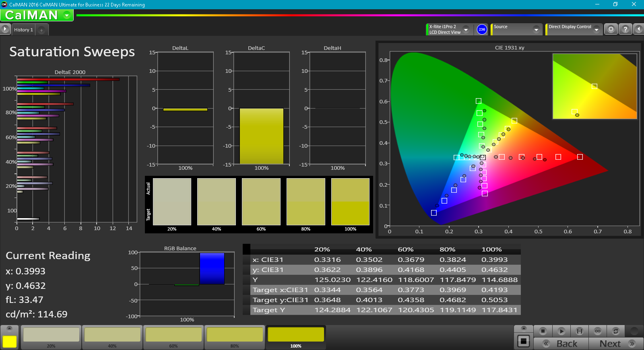Toggle the infinity loop icon

point(598,331)
